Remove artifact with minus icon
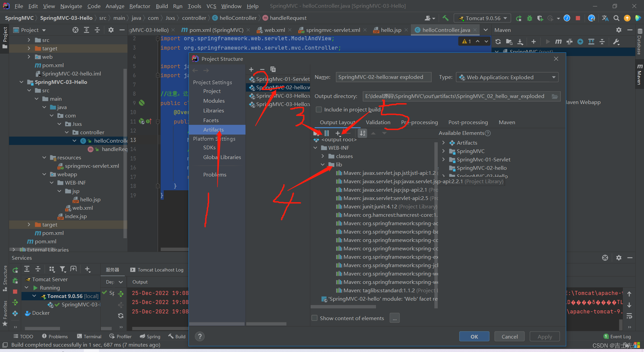644x352 pixels. click(262, 69)
